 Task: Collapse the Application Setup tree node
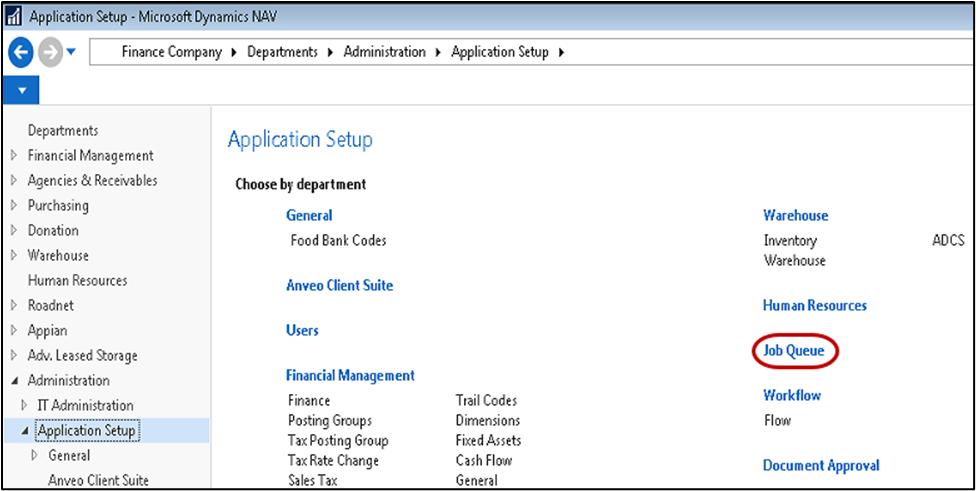pyautogui.click(x=25, y=431)
